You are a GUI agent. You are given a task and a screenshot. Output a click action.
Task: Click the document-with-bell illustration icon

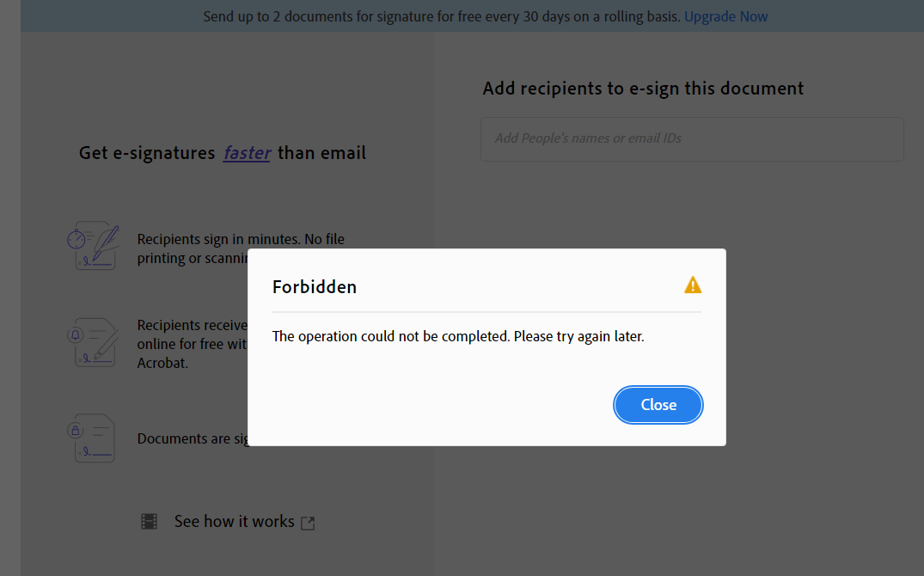pyautogui.click(x=93, y=342)
